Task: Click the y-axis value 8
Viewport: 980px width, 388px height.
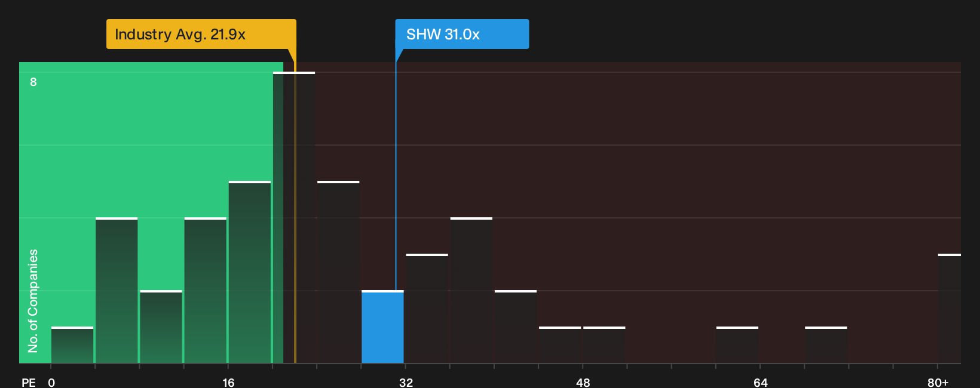Action: 33,82
